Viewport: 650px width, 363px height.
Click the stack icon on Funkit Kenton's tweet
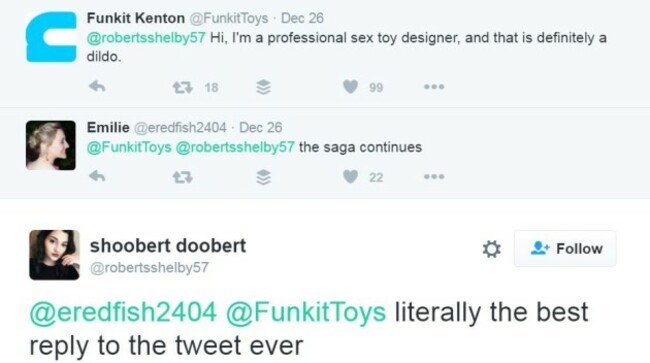(x=263, y=87)
